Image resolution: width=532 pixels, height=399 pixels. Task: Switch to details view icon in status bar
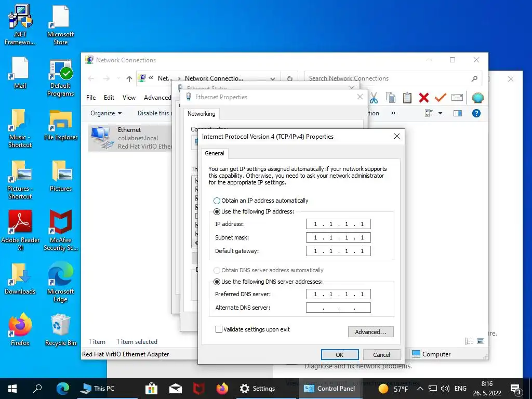[469, 341]
